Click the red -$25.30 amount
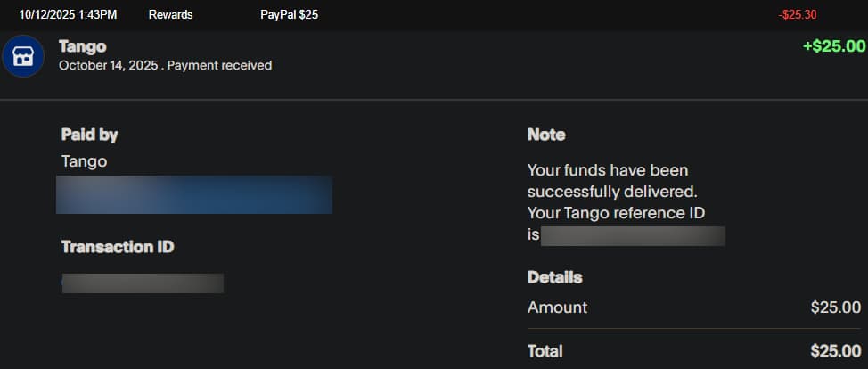The width and height of the screenshot is (868, 369). 797,14
